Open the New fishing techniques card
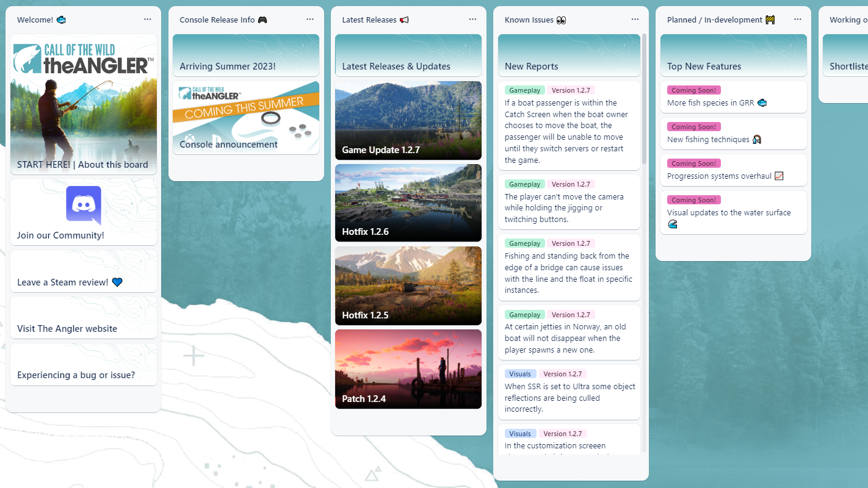Viewport: 868px width, 488px height. pyautogui.click(x=734, y=134)
